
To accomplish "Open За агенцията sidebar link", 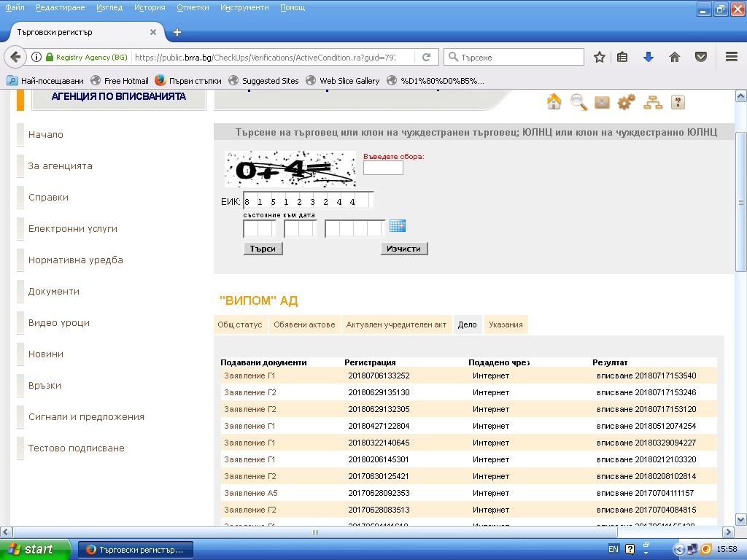I will 60,166.
